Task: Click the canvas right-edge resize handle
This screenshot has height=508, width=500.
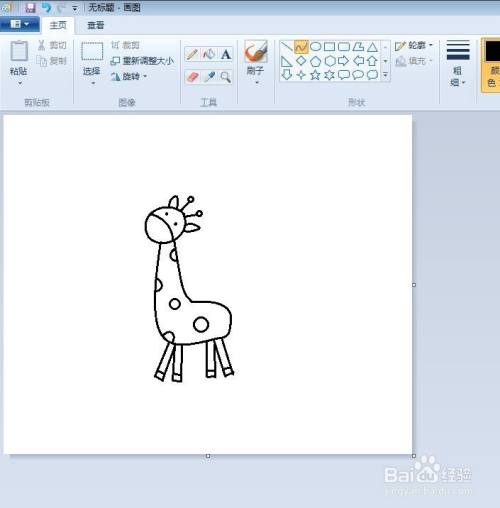Action: click(x=414, y=285)
